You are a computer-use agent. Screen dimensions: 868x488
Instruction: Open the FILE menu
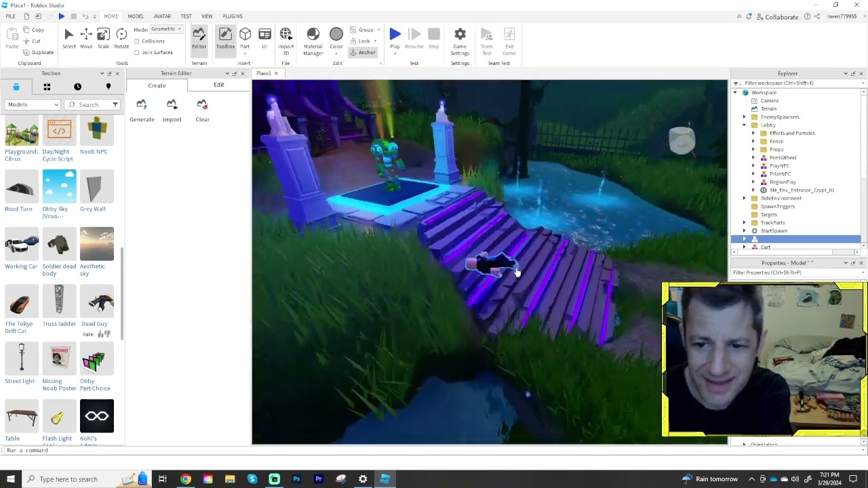(x=11, y=16)
